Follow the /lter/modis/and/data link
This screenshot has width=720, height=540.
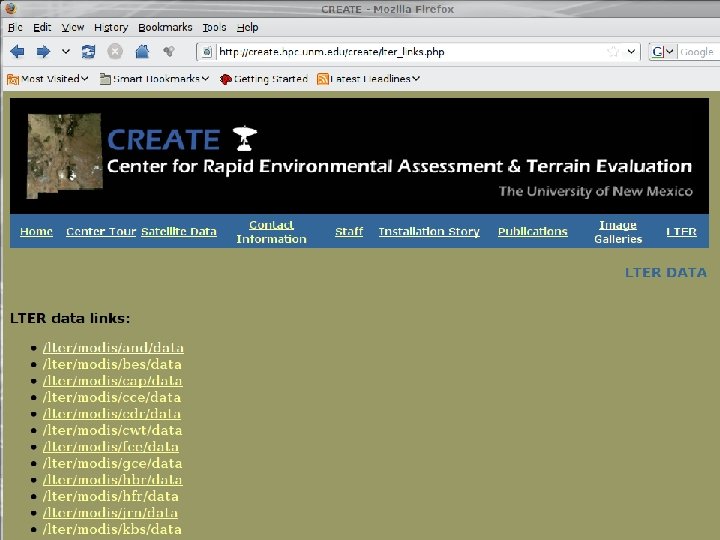point(113,348)
